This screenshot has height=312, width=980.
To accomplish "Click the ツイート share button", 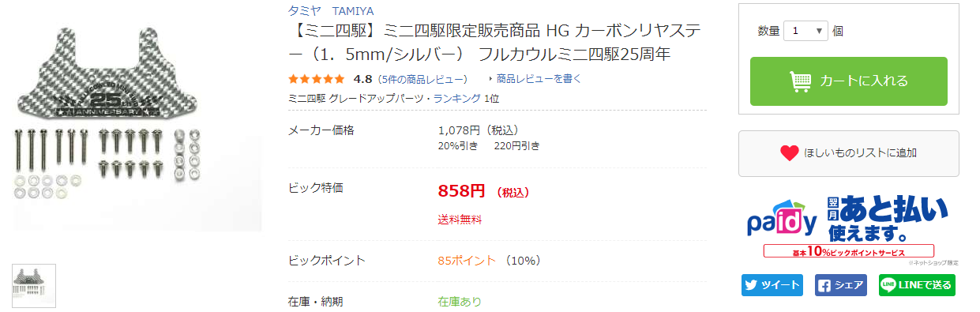I will click(772, 285).
